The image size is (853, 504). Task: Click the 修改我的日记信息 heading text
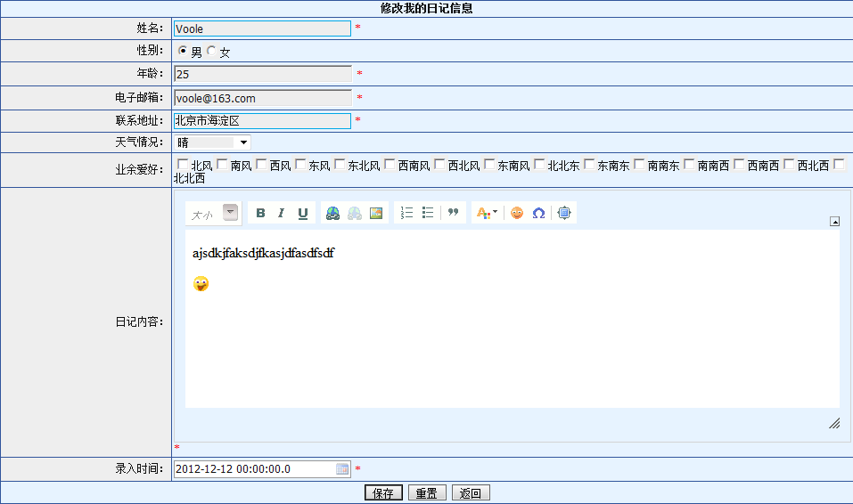point(426,8)
